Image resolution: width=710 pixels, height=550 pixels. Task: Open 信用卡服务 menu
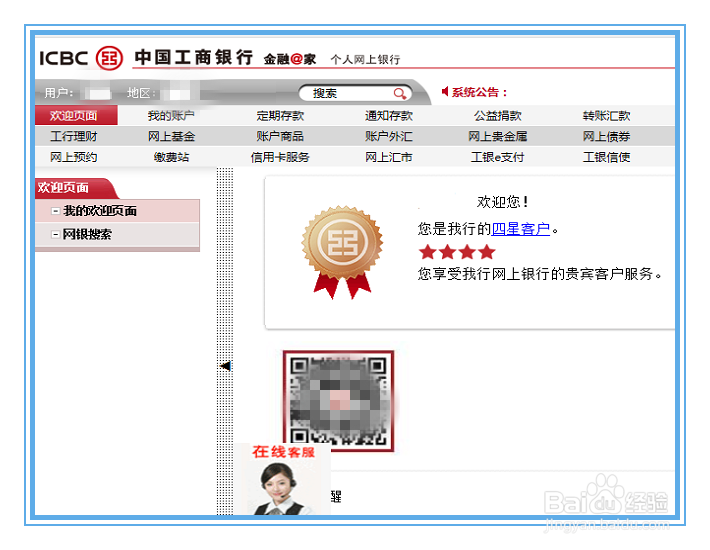tap(280, 157)
